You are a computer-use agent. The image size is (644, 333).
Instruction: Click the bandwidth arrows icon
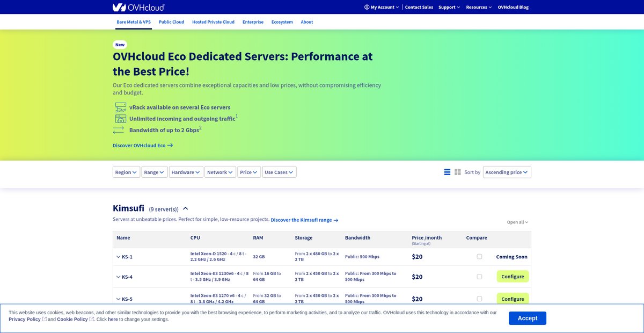point(119,130)
